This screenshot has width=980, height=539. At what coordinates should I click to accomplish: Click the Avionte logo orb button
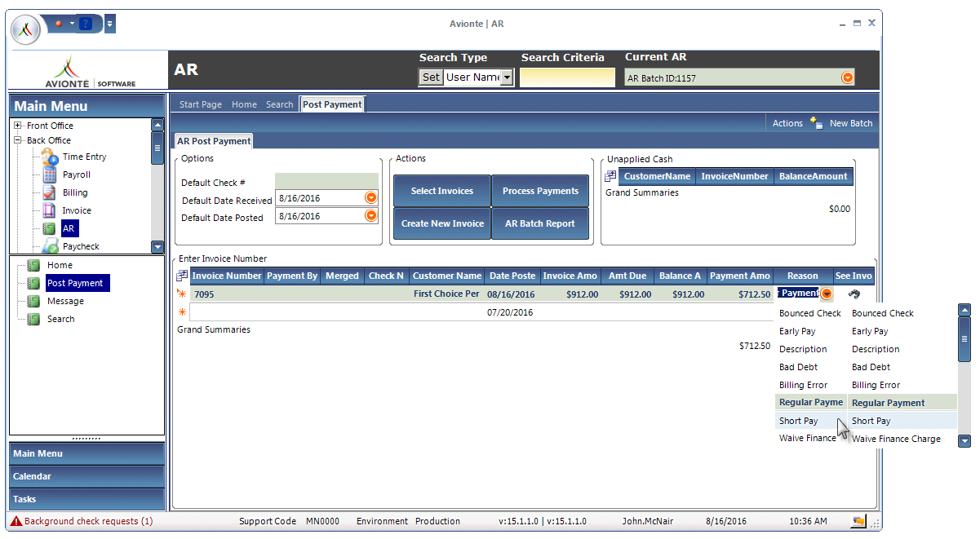click(x=29, y=29)
